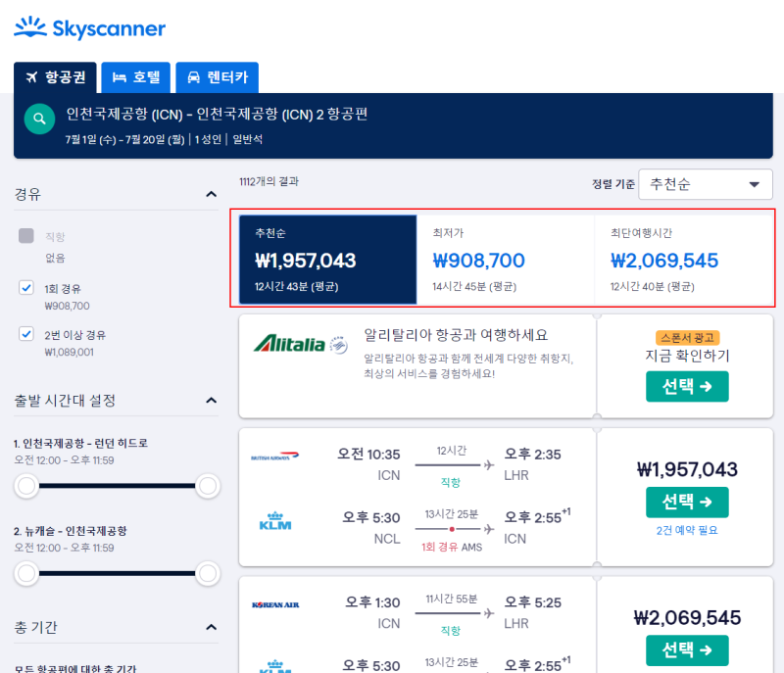784x673 pixels.
Task: Open the 항공권 flights tab
Action: (55, 77)
